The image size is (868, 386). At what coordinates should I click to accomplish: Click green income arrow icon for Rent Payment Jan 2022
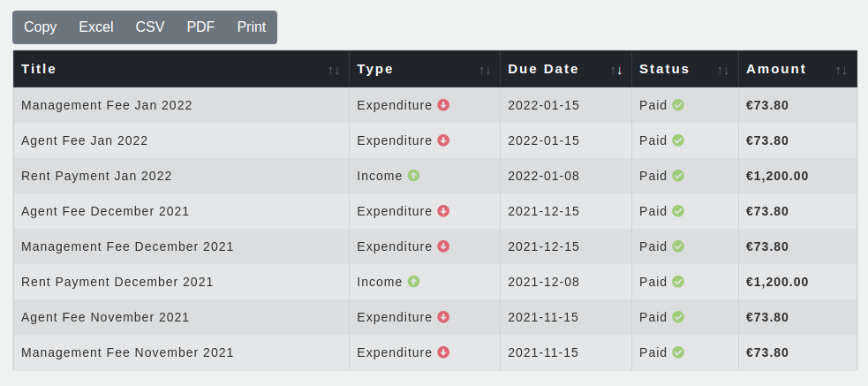click(x=413, y=176)
